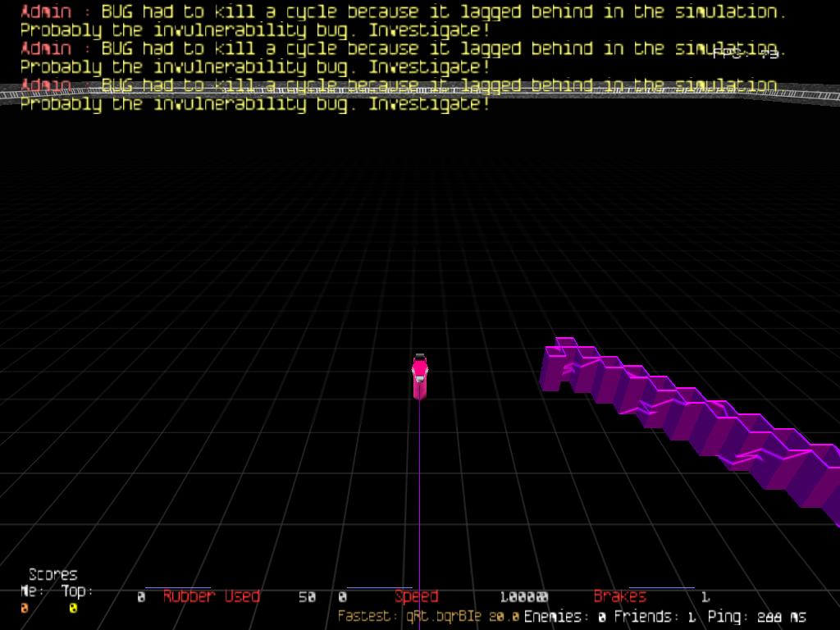Click the Speed gauge maximum value 100000
The width and height of the screenshot is (840, 630).
point(523,597)
